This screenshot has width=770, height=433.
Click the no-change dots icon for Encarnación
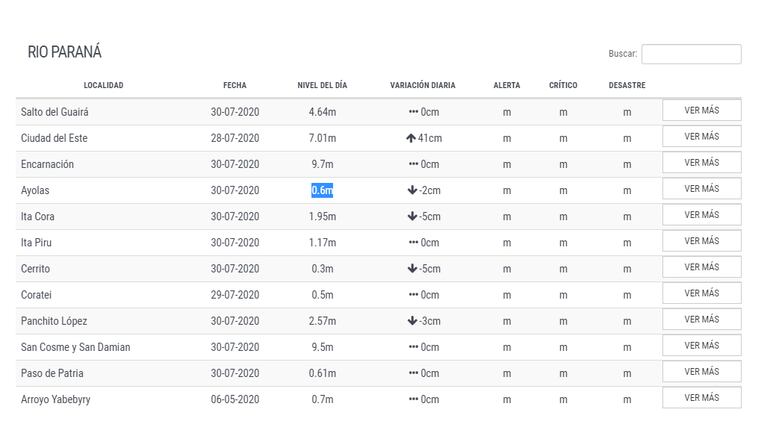(x=413, y=164)
